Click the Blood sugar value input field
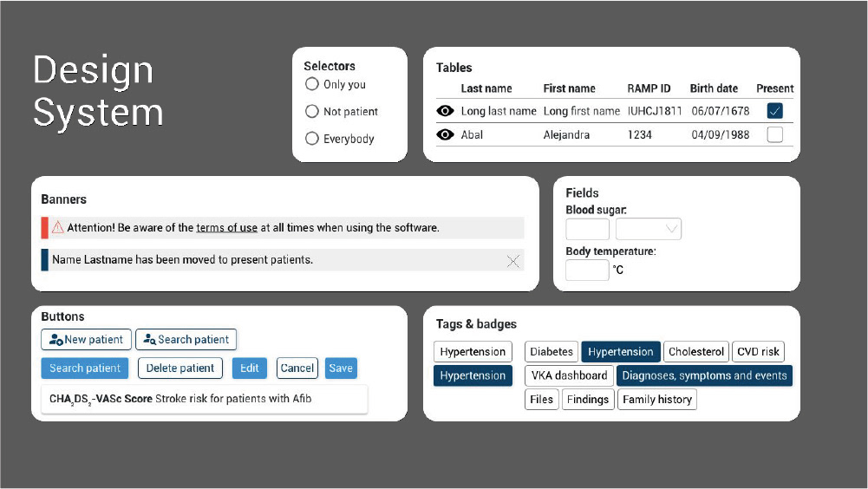This screenshot has width=868, height=489. pos(587,229)
